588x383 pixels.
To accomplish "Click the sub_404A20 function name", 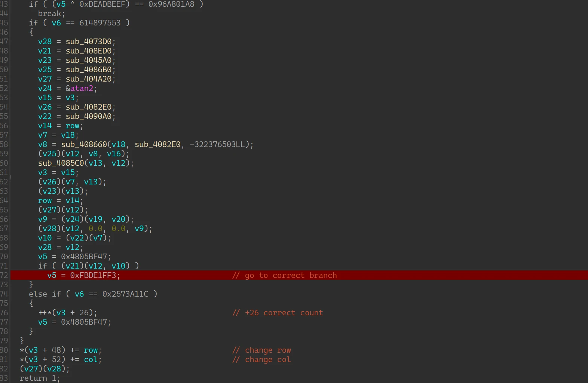I will [89, 79].
